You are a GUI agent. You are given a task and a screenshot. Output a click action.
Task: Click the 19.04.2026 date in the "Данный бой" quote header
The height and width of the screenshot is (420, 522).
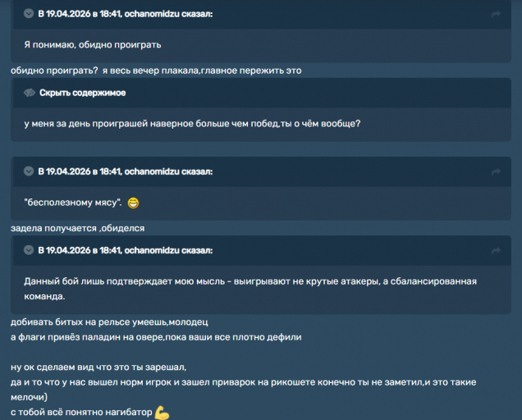68,250
